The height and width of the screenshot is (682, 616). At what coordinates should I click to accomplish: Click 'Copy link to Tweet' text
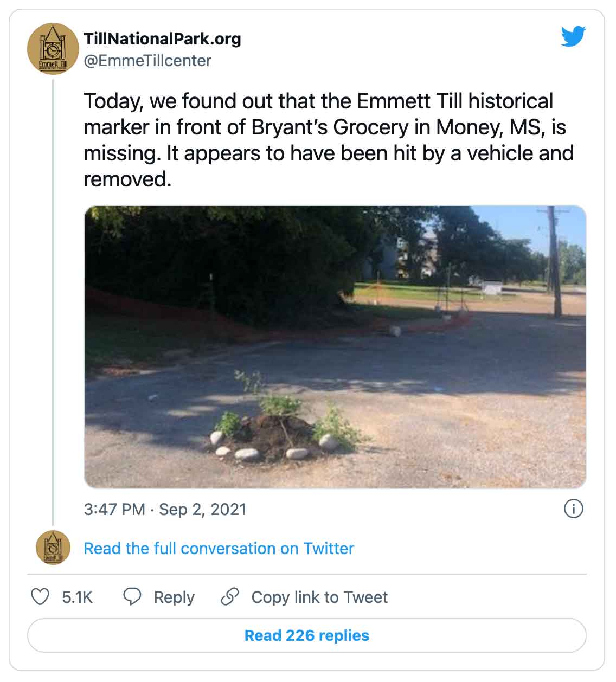[x=318, y=596]
